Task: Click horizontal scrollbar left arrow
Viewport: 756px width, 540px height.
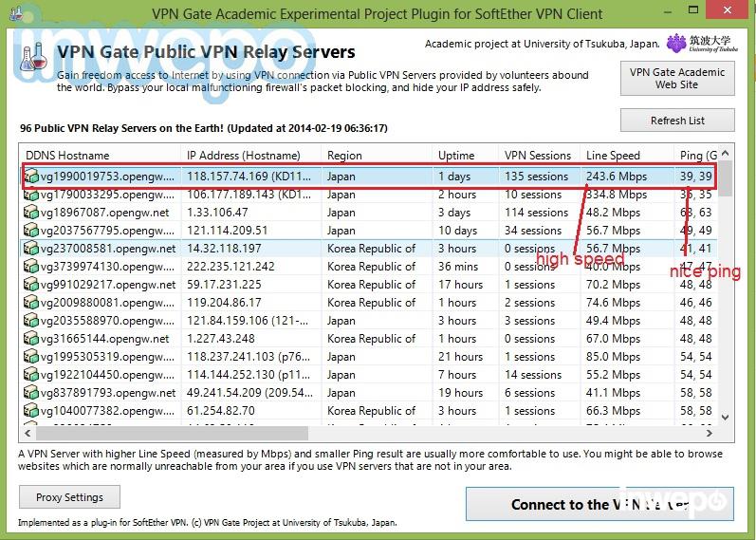Action: point(28,434)
